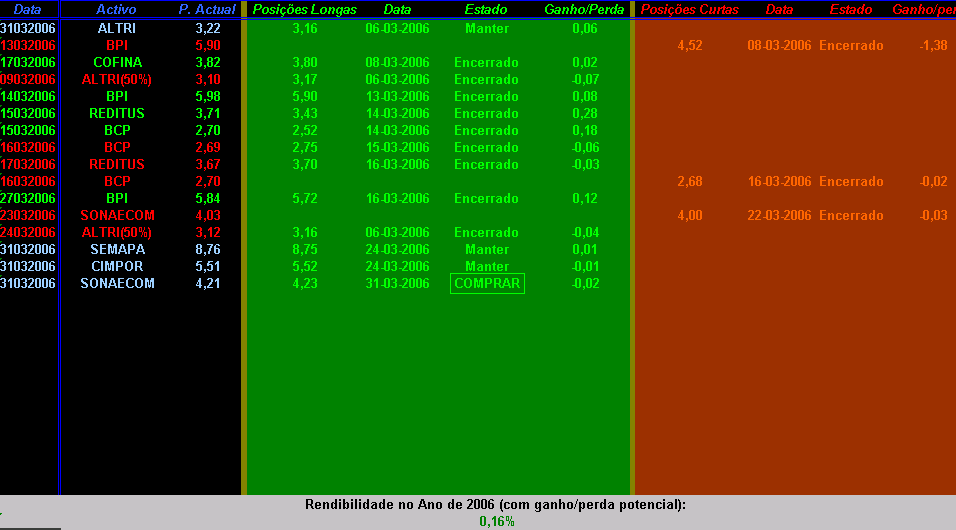Select the long position value 8,75
This screenshot has width=956, height=530.
tap(305, 249)
